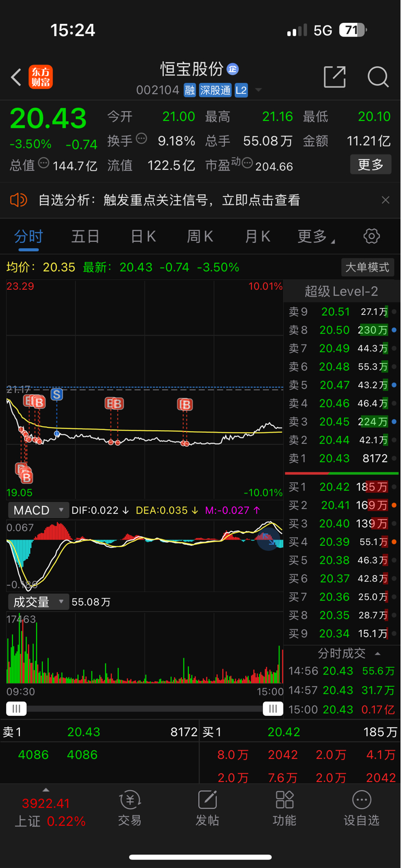The width and height of the screenshot is (401, 868).
Task: Switch to the 月K tab
Action: pyautogui.click(x=257, y=237)
